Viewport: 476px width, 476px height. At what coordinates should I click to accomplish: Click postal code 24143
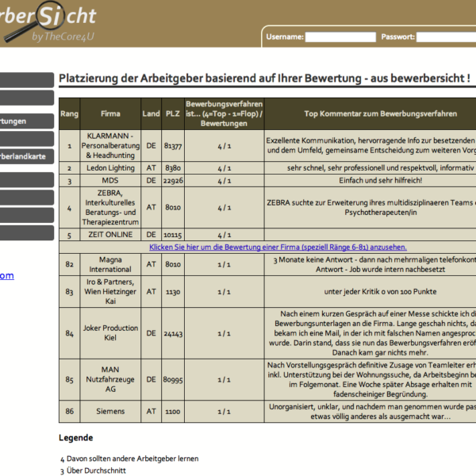click(173, 334)
